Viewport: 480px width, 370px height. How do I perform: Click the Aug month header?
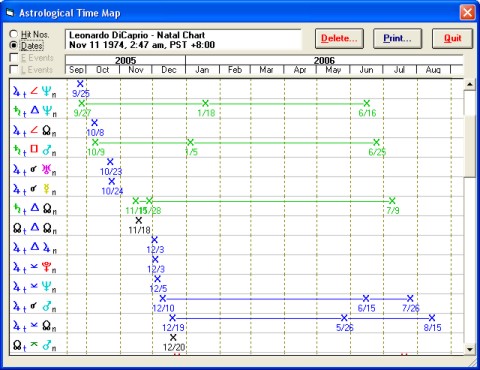tap(433, 70)
